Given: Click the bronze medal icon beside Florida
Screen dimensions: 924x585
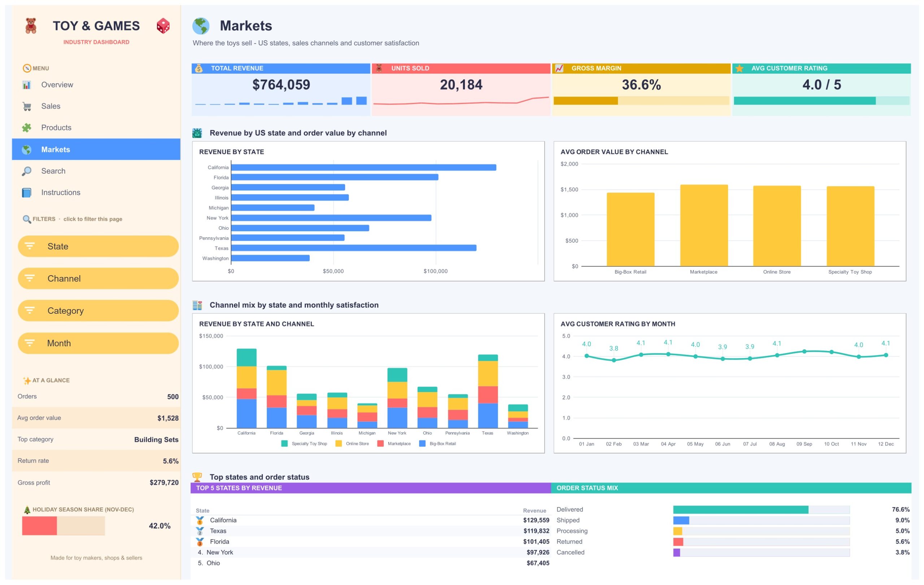Looking at the screenshot, I should [x=200, y=542].
